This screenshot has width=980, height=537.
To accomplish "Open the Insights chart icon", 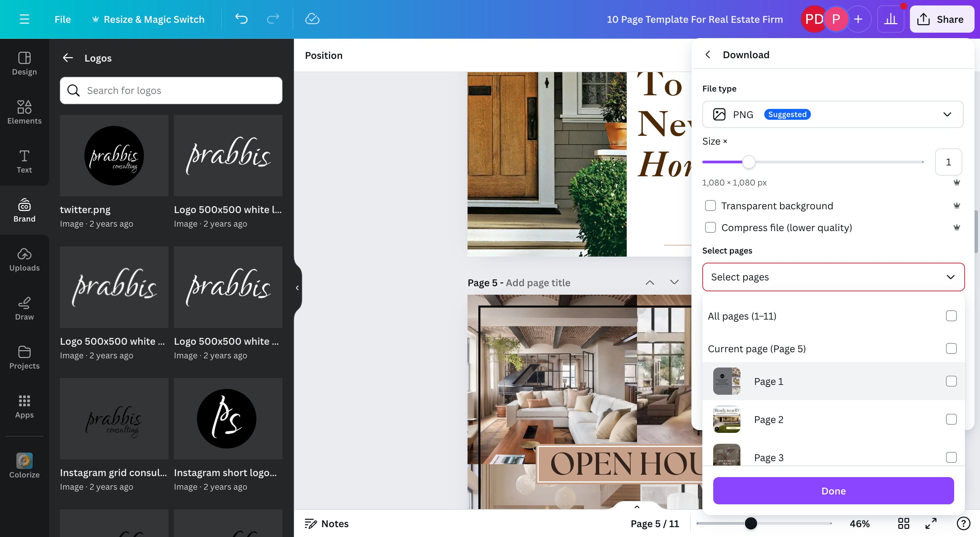I will (x=891, y=19).
